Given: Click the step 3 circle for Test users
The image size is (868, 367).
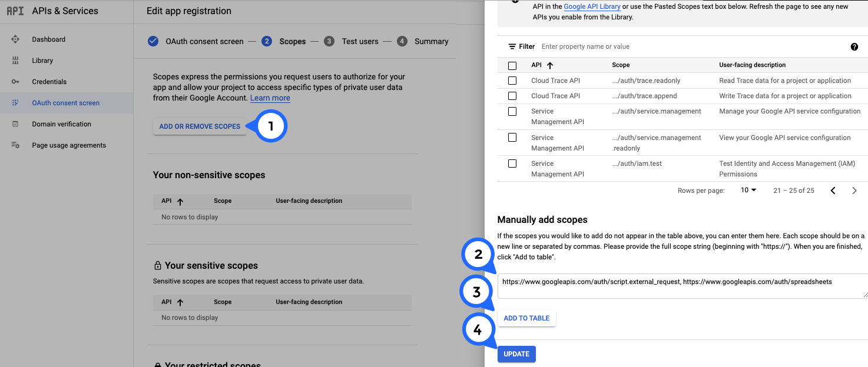Looking at the screenshot, I should coord(329,41).
